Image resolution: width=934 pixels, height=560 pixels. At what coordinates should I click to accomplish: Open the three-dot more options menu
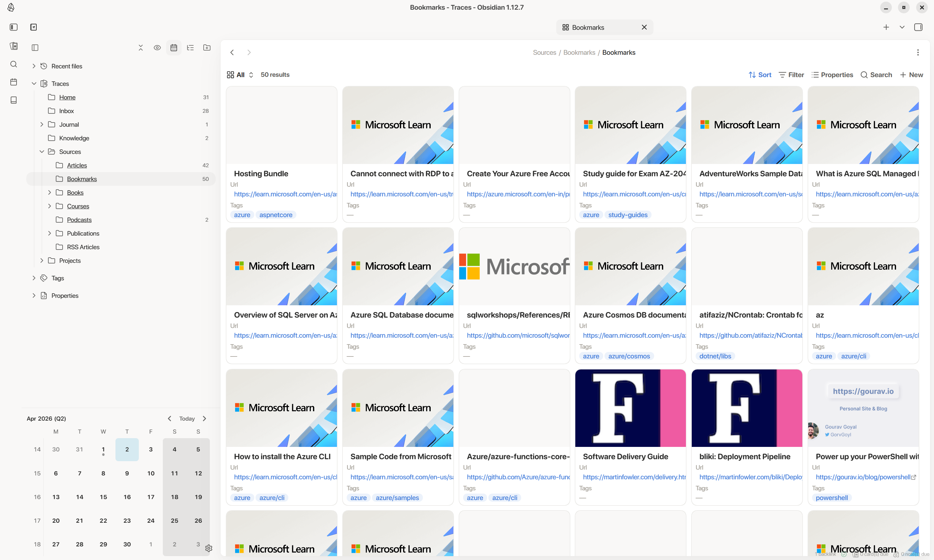coord(918,52)
